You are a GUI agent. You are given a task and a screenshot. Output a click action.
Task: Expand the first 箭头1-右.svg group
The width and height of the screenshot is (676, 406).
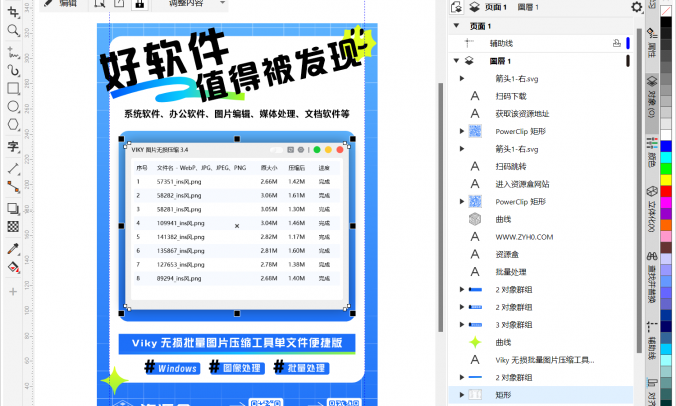(462, 78)
